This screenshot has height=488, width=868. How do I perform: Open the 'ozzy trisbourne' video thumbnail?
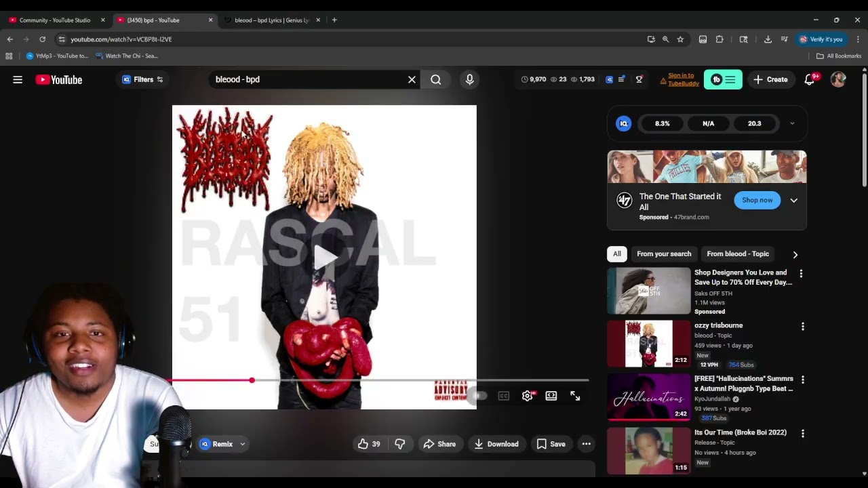pos(649,344)
